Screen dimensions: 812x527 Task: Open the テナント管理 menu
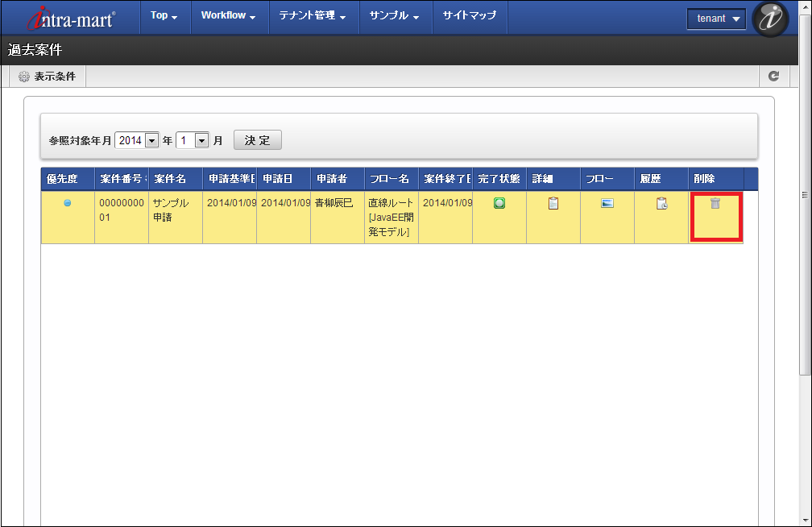tap(312, 16)
